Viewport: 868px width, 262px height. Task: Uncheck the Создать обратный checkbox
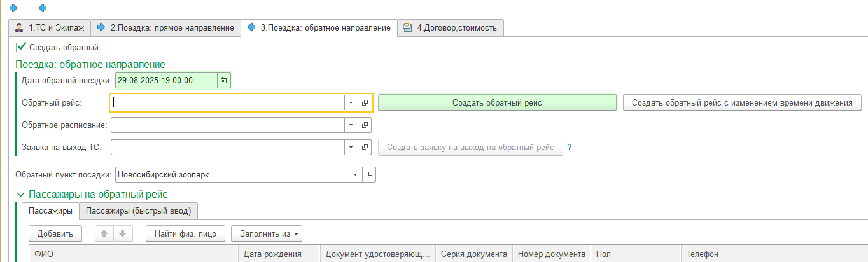(x=21, y=47)
